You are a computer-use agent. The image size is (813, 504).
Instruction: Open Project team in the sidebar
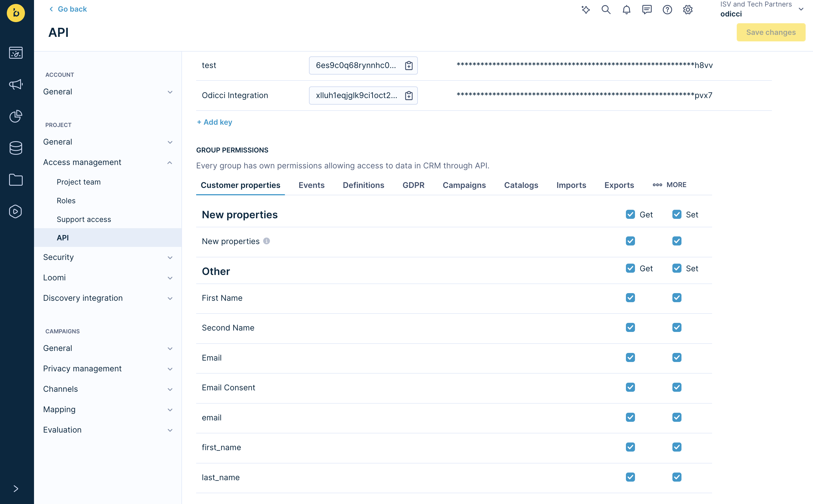click(x=79, y=182)
